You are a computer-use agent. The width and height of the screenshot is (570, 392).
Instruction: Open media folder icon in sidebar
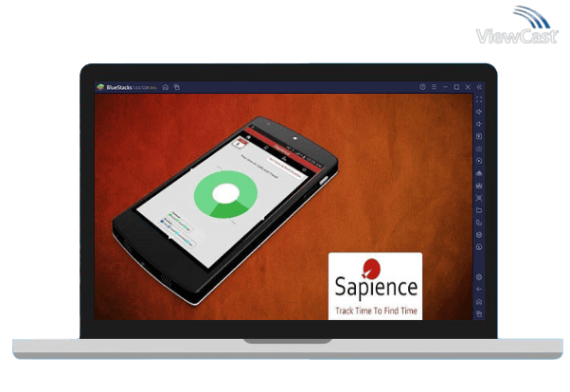(479, 210)
